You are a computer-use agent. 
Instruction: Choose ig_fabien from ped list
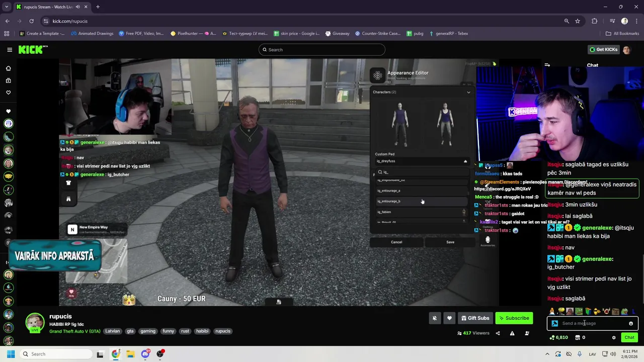click(x=422, y=212)
